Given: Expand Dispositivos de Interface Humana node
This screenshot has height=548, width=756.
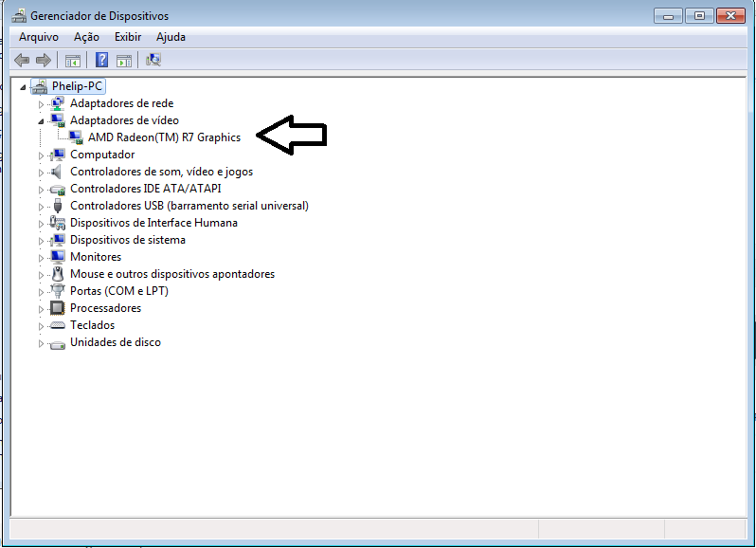Looking at the screenshot, I should pyautogui.click(x=41, y=224).
